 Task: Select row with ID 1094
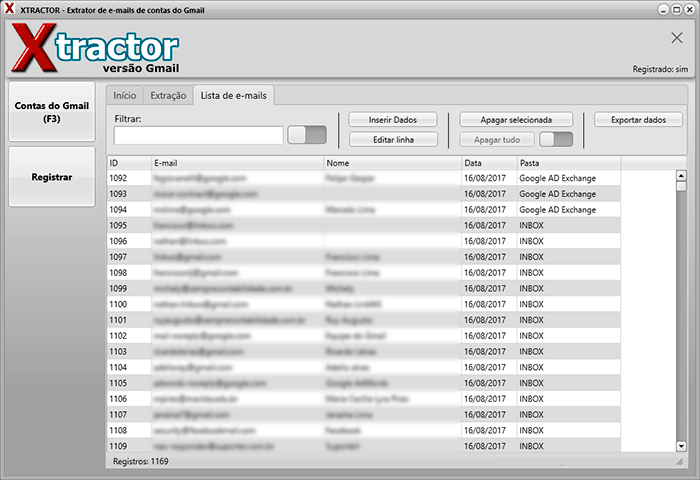[x=363, y=209]
